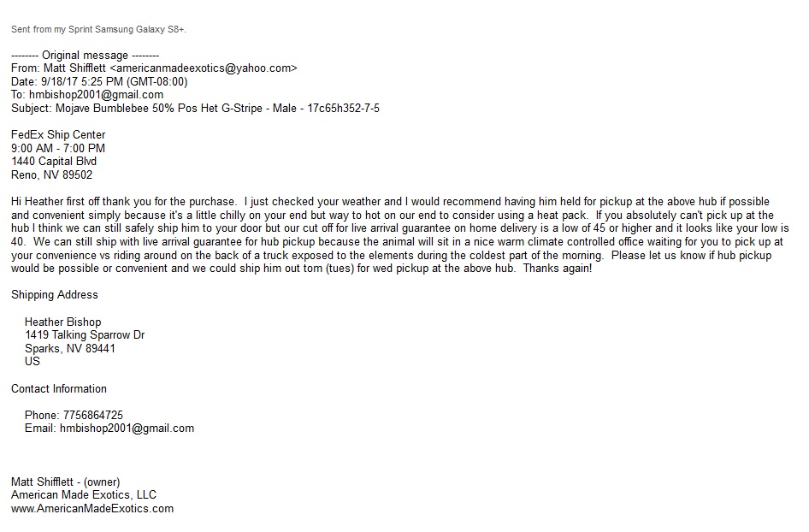
Task: Click the 1440 Capital Blvd address line
Action: coord(54,162)
